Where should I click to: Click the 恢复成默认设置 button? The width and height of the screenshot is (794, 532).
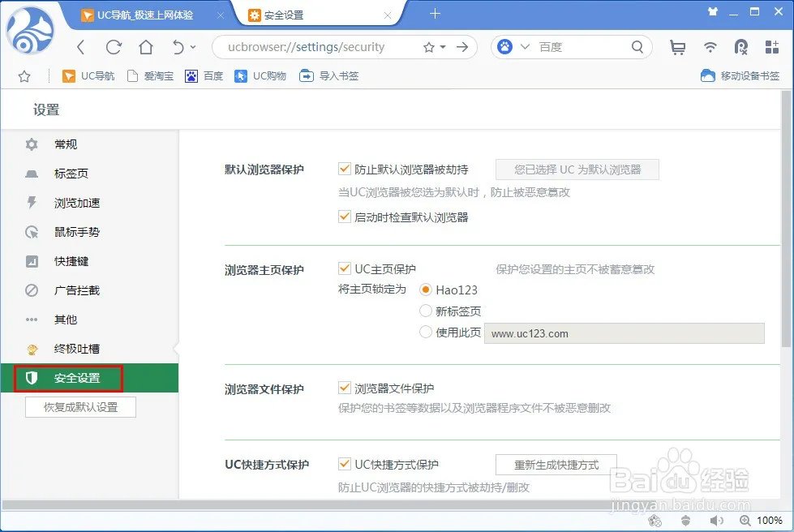pyautogui.click(x=79, y=407)
